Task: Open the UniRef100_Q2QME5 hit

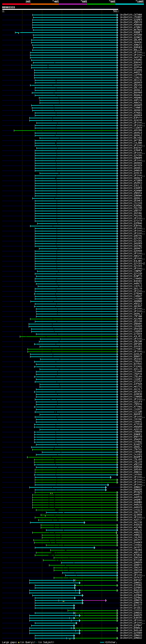Action: [x=131, y=20]
